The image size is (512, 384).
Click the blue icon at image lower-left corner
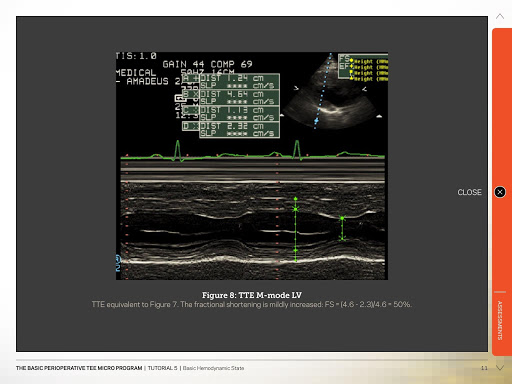click(118, 263)
